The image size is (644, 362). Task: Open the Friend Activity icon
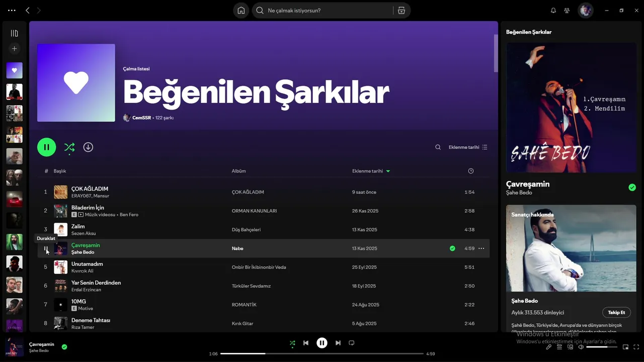[x=567, y=11]
